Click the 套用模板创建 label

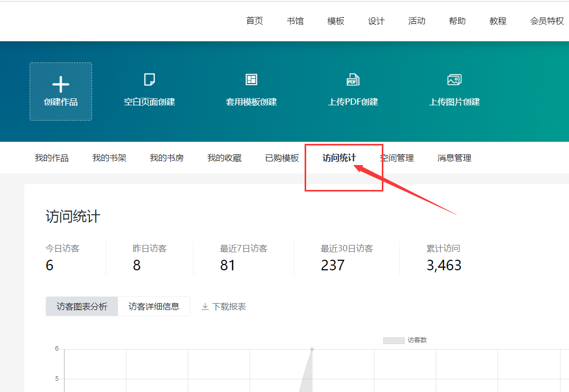251,102
